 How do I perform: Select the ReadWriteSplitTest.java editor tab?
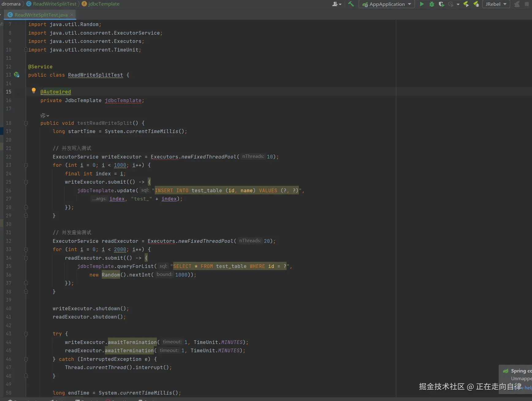pyautogui.click(x=41, y=15)
